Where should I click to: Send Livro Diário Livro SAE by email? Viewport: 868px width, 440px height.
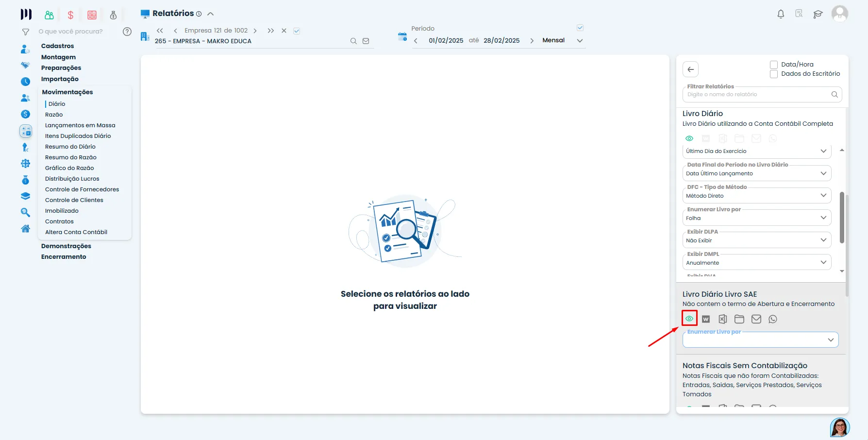click(756, 319)
